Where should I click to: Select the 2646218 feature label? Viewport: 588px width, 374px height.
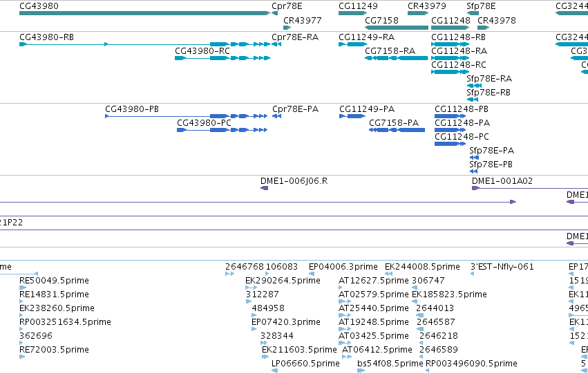pos(439,336)
